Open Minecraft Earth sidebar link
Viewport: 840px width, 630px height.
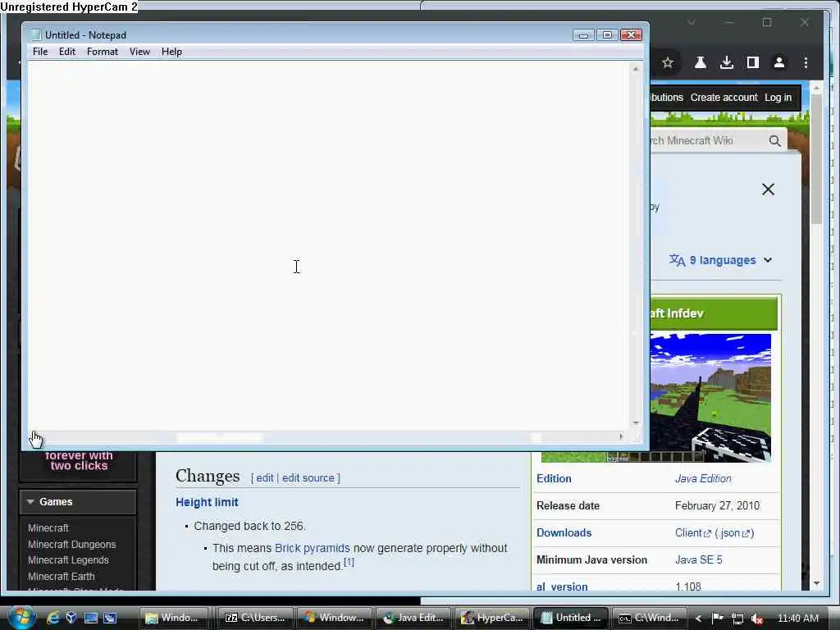[61, 577]
